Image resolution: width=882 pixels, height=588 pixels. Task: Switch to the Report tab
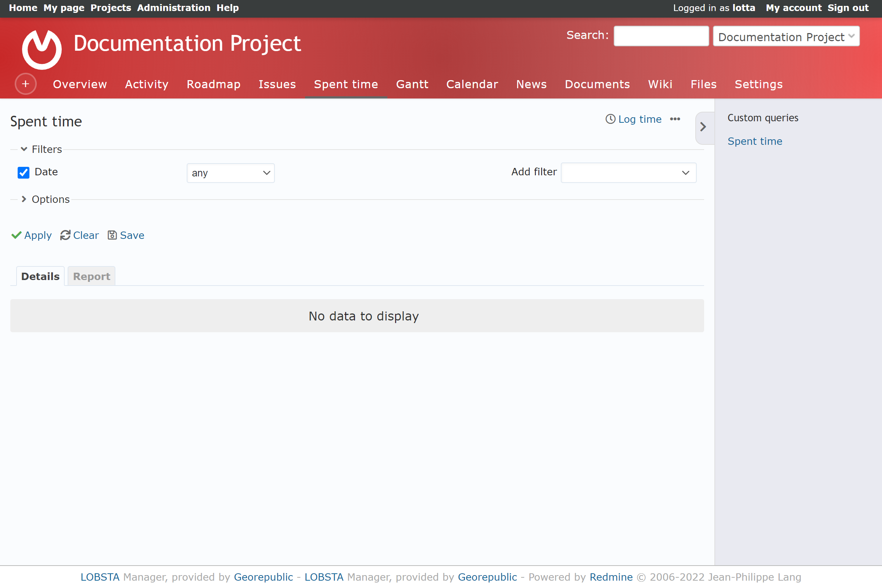click(x=92, y=276)
